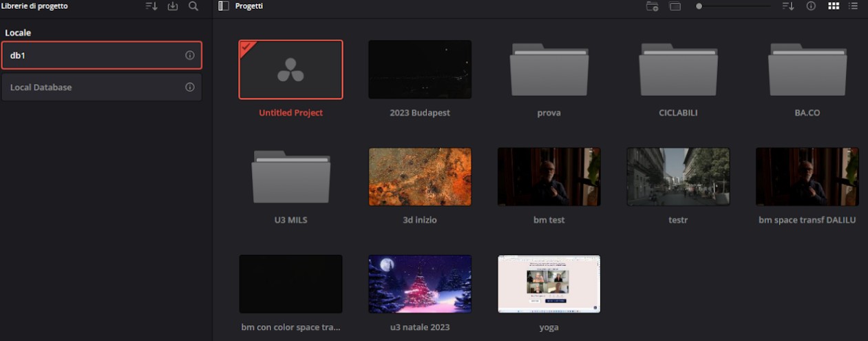Click the prova folder name label

pyautogui.click(x=549, y=113)
